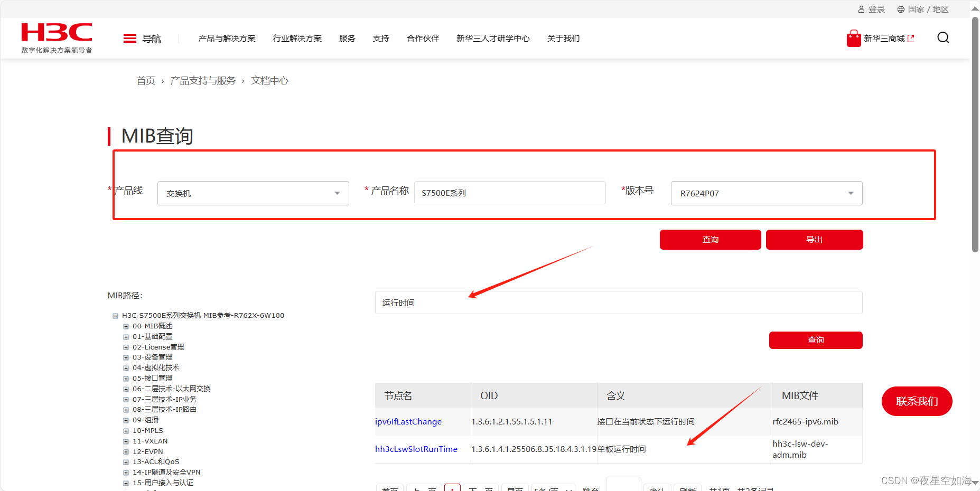The height and width of the screenshot is (491, 980).
Task: Collapse the H3C S7500E MIB参考 root node
Action: tap(115, 315)
